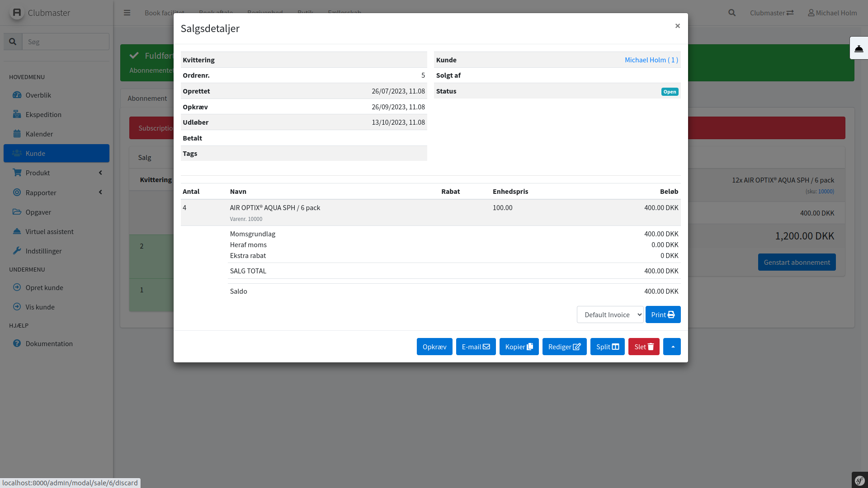
Task: Open Ekspedition menu item
Action: 43,114
